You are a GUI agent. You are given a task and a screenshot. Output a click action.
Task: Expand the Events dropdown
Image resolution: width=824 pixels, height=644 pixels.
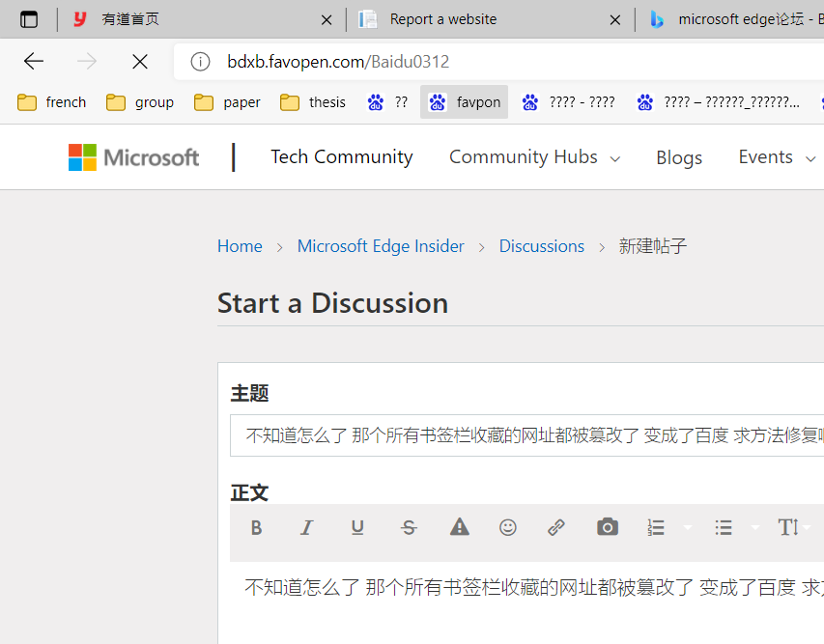[x=777, y=157]
